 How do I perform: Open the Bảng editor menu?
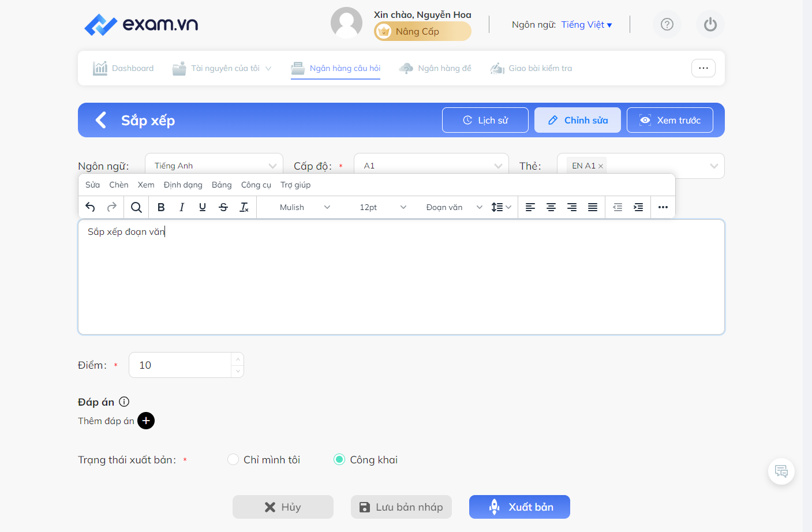(x=222, y=185)
